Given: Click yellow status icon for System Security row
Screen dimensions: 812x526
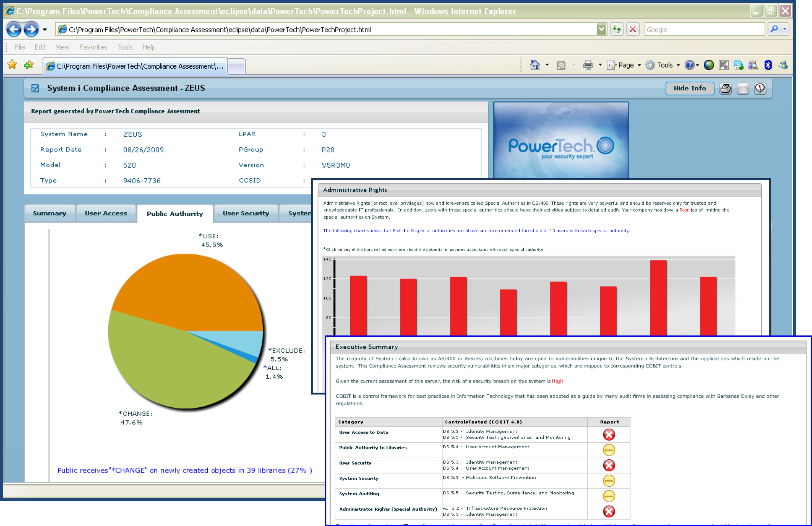Looking at the screenshot, I should point(609,481).
